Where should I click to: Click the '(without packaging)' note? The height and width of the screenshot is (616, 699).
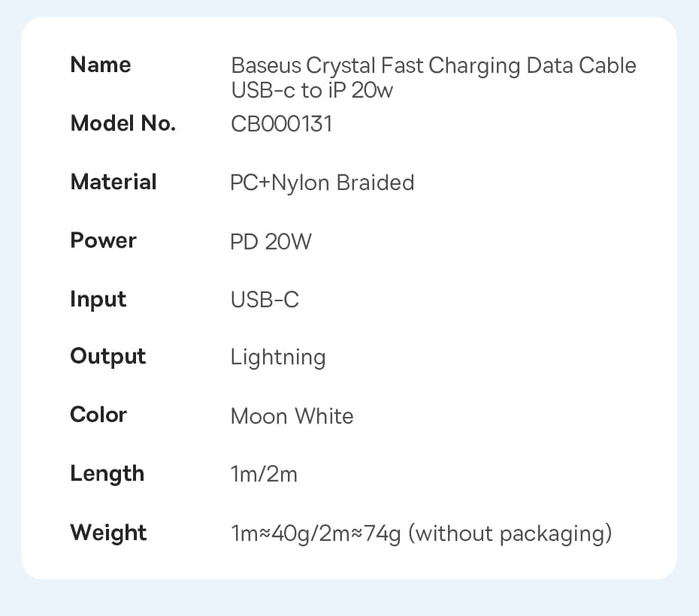click(513, 534)
